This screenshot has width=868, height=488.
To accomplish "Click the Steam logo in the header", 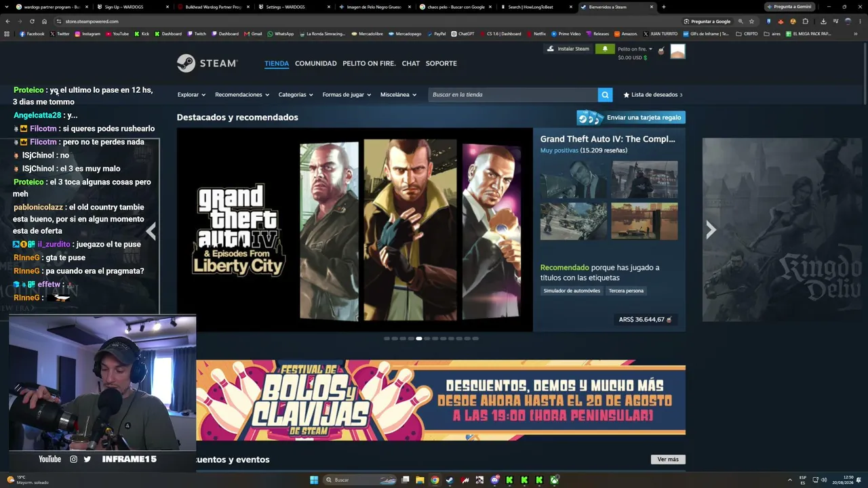I will click(x=207, y=63).
